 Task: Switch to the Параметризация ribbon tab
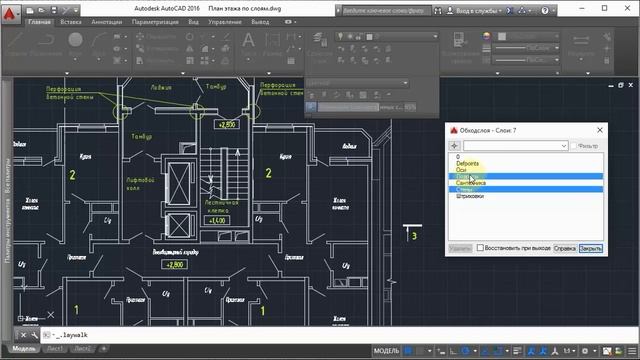coord(155,22)
